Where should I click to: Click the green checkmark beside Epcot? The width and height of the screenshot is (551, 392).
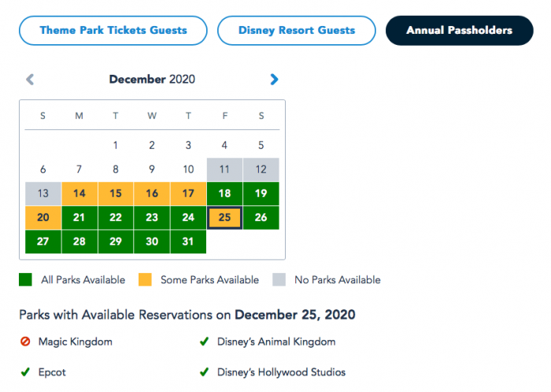point(25,372)
